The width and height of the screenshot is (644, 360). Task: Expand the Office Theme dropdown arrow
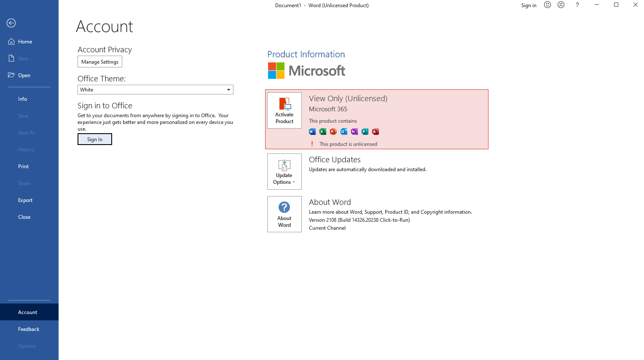(x=229, y=90)
